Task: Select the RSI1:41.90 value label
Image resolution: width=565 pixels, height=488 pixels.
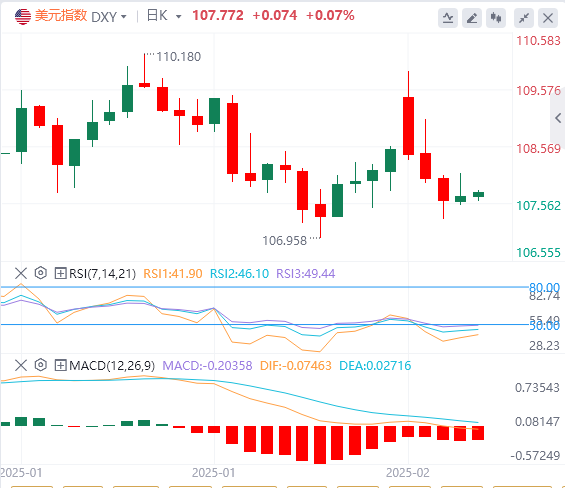Action: pyautogui.click(x=173, y=274)
